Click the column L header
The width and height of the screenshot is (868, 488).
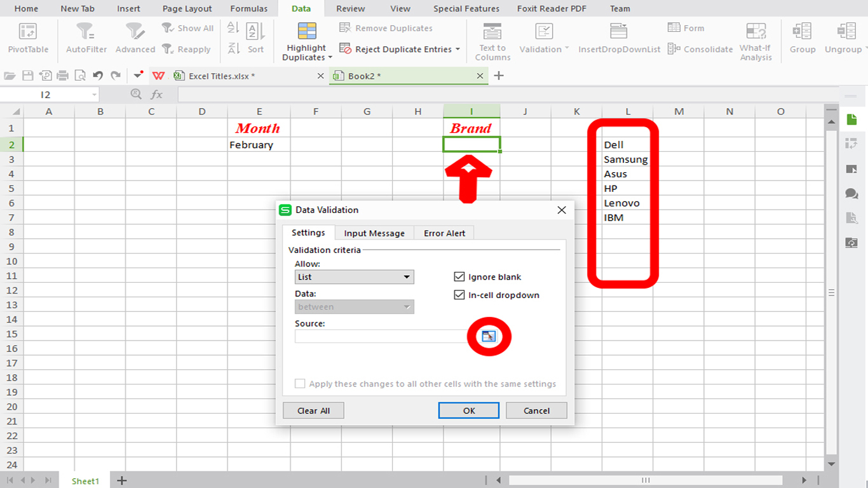click(x=628, y=111)
